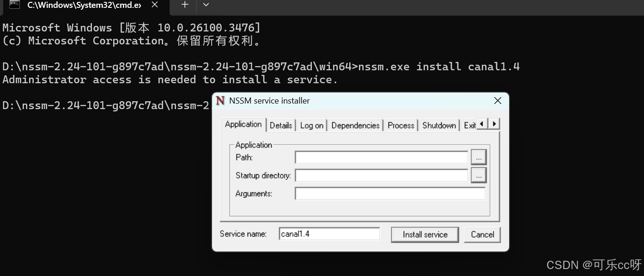Open the partially visible Exit tab
This screenshot has height=276, width=644.
[x=469, y=125]
